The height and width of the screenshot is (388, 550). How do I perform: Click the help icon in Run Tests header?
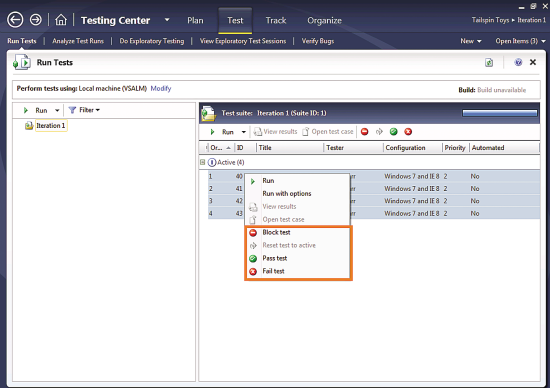pos(518,62)
